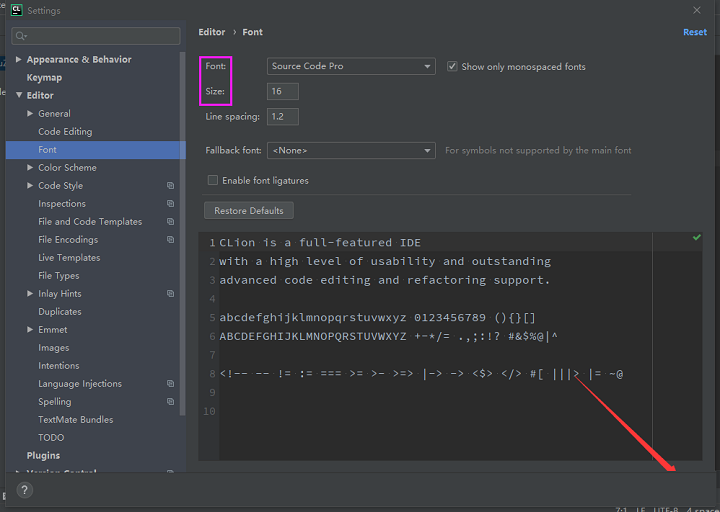
Task: Open Duplicates settings page
Action: pos(60,311)
